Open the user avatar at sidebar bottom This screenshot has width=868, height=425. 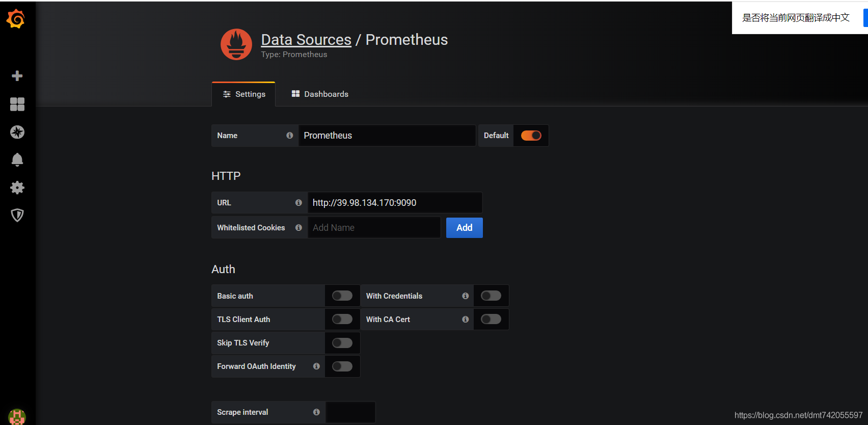17,417
